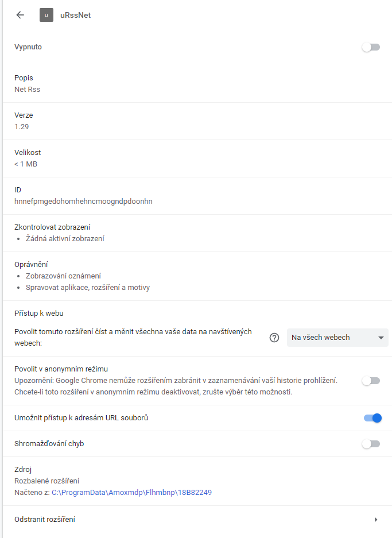Viewport: 392px width, 538px height.
Task: Click the Žádná aktivní zobrazení entry
Action: 65,239
